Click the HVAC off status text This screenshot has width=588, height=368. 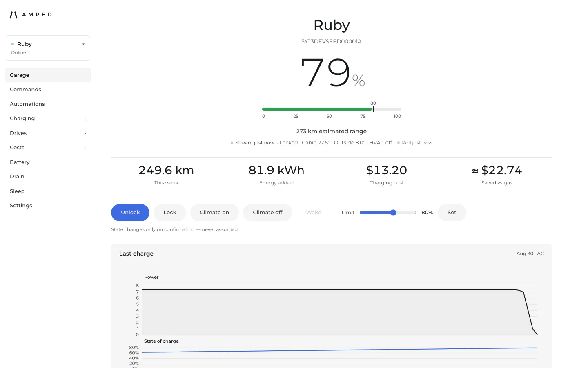click(381, 143)
